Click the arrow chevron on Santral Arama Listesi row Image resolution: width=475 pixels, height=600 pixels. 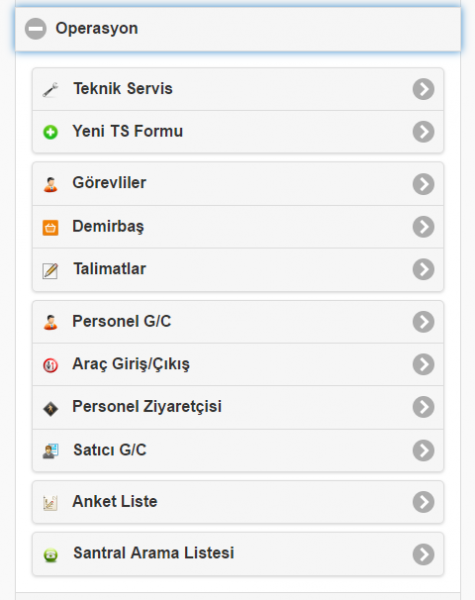point(423,554)
